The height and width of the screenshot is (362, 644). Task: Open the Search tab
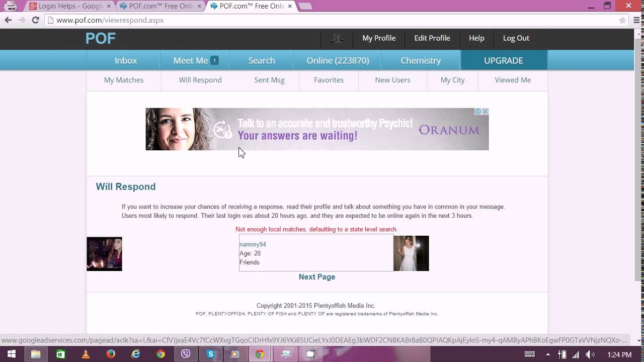pyautogui.click(x=262, y=60)
